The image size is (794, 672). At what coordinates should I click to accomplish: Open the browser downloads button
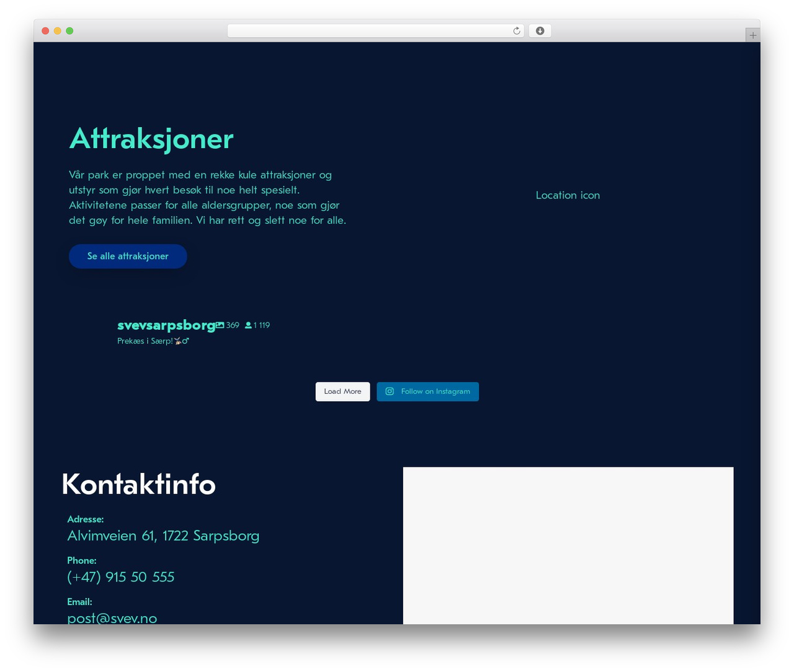tap(540, 31)
